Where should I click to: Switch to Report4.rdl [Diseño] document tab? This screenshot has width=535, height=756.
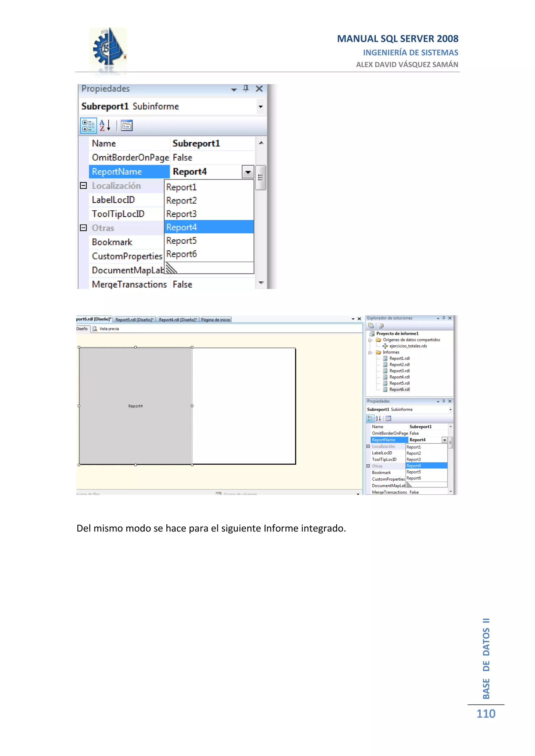178,320
